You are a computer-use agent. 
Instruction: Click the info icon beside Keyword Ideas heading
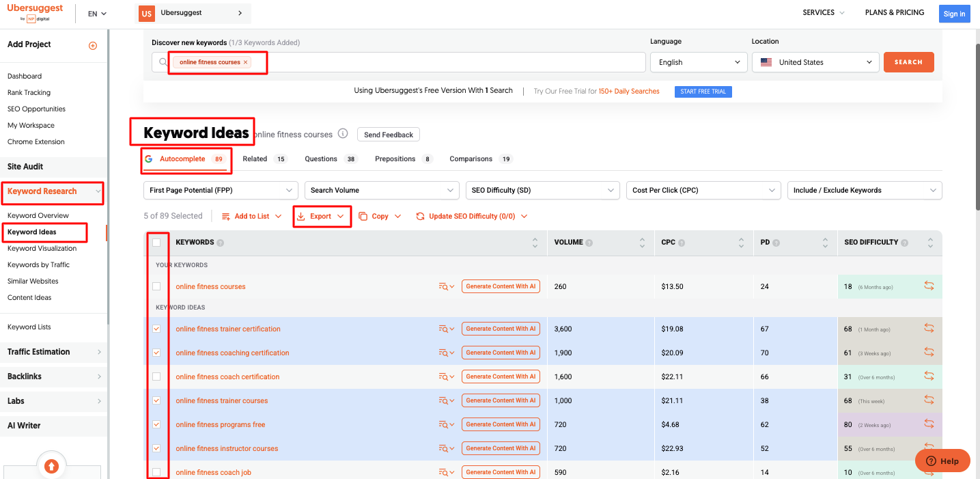(x=343, y=134)
